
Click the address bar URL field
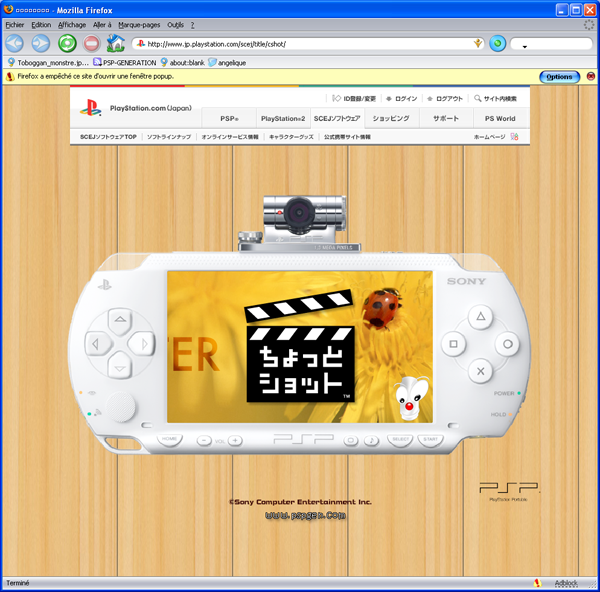[x=308, y=44]
